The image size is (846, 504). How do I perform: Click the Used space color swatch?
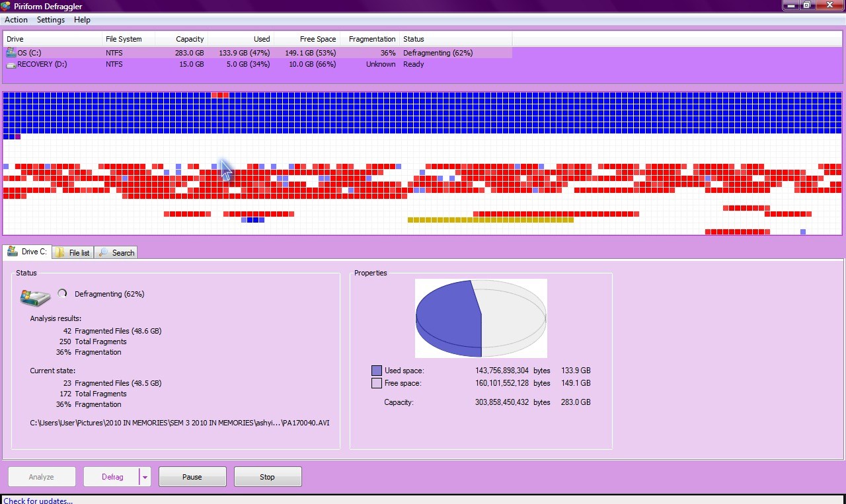point(377,370)
